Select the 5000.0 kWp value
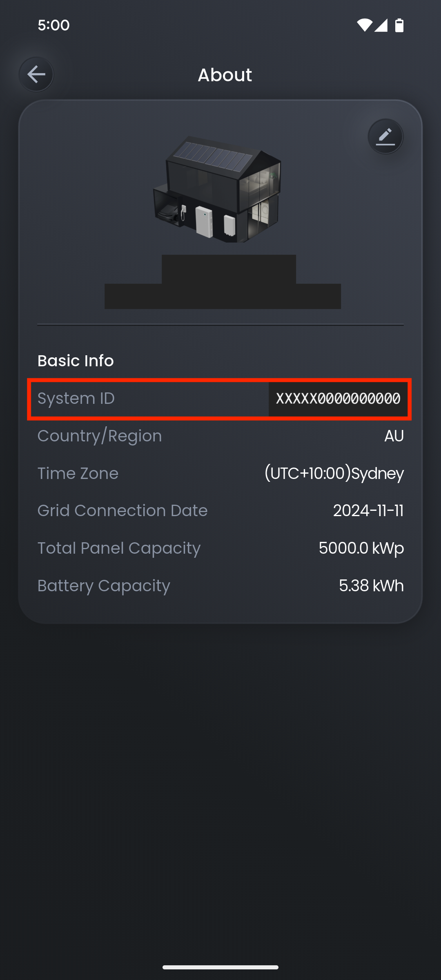This screenshot has width=441, height=980. 361,548
